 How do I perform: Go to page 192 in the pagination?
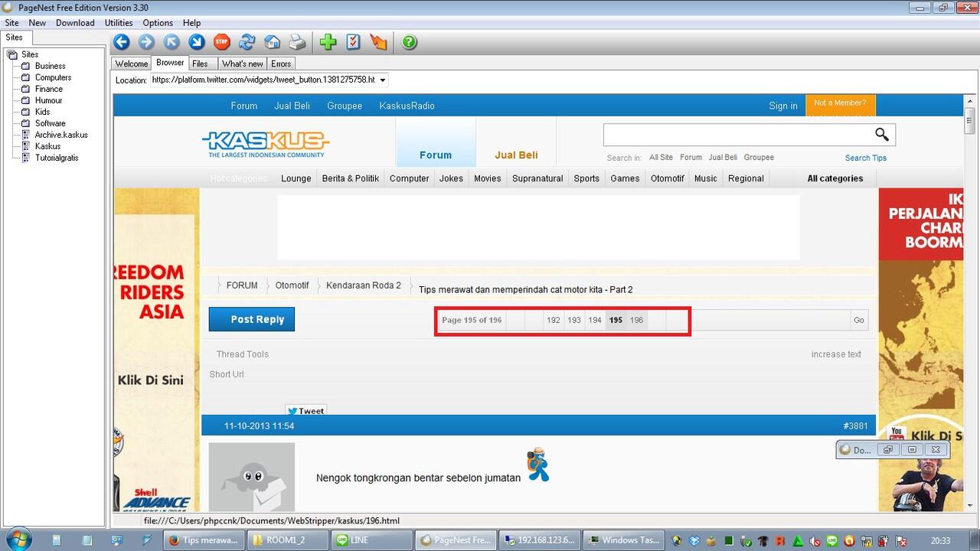554,320
